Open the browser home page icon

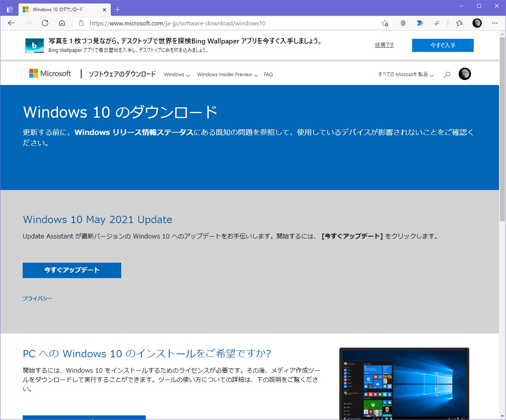62,23
